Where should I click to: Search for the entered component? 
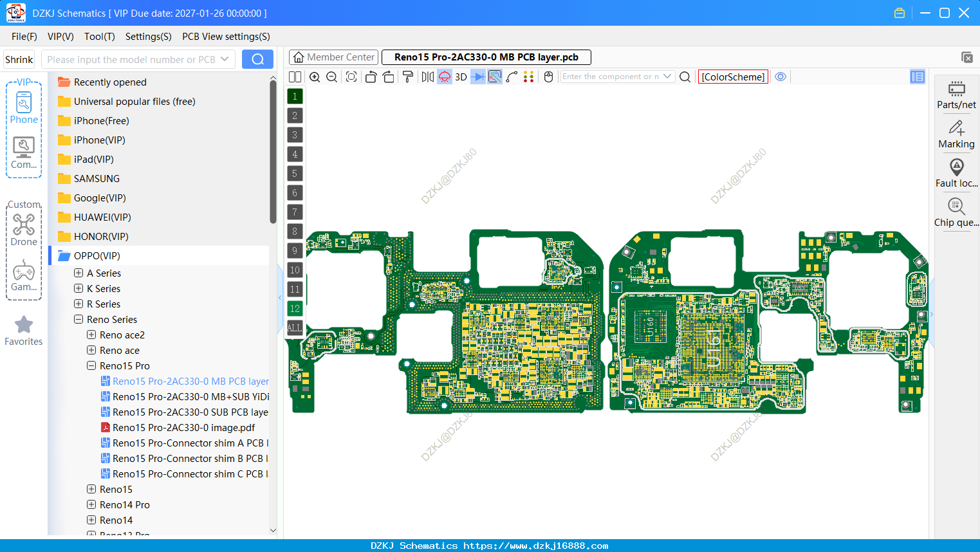click(x=685, y=77)
